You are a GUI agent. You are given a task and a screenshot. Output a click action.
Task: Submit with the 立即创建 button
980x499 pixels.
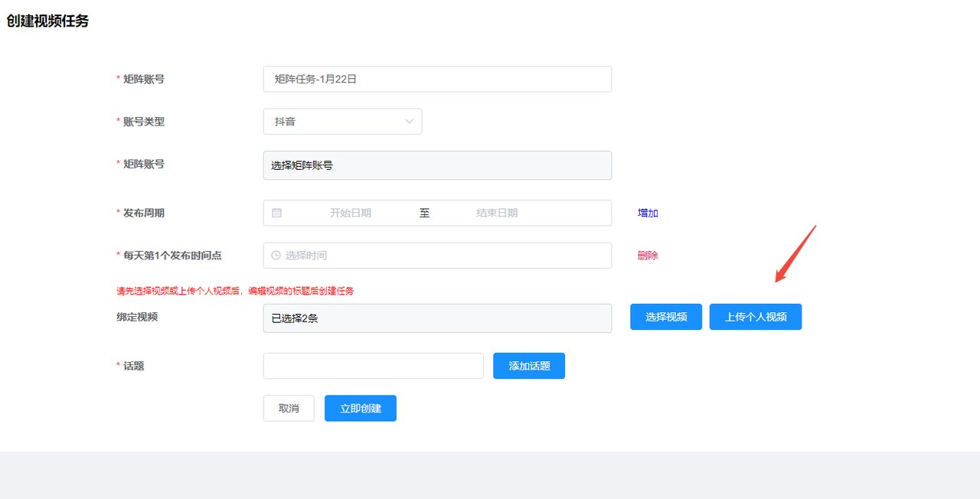pos(360,409)
